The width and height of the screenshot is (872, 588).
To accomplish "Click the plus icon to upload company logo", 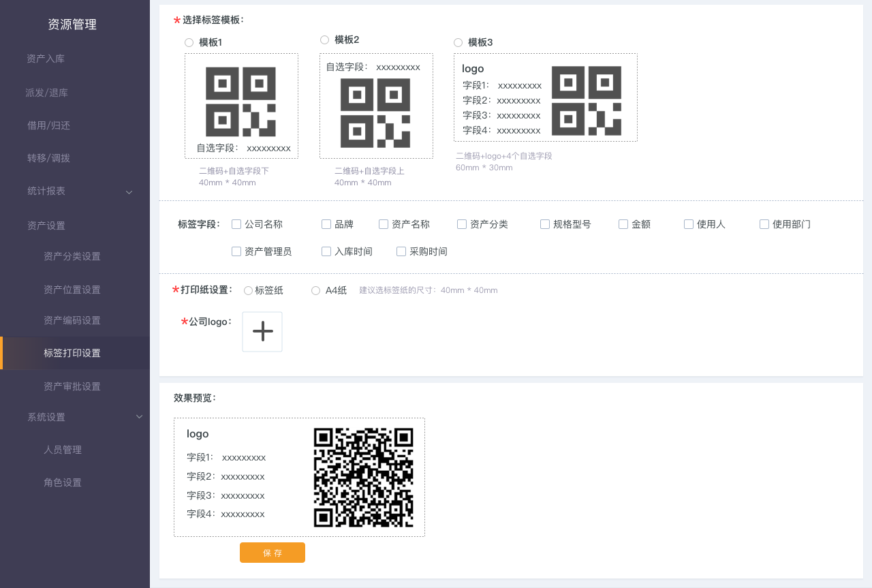I will coord(262,332).
